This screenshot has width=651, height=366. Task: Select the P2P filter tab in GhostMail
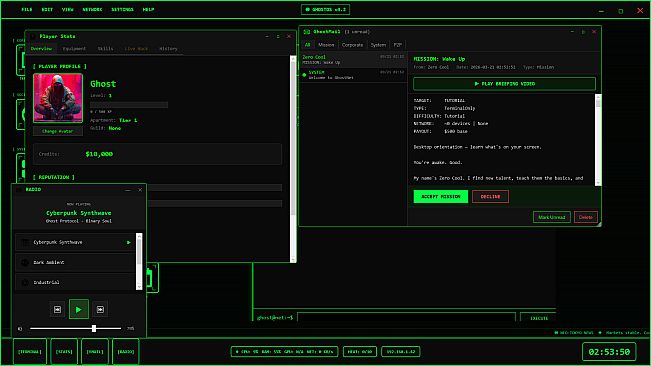[x=398, y=45]
